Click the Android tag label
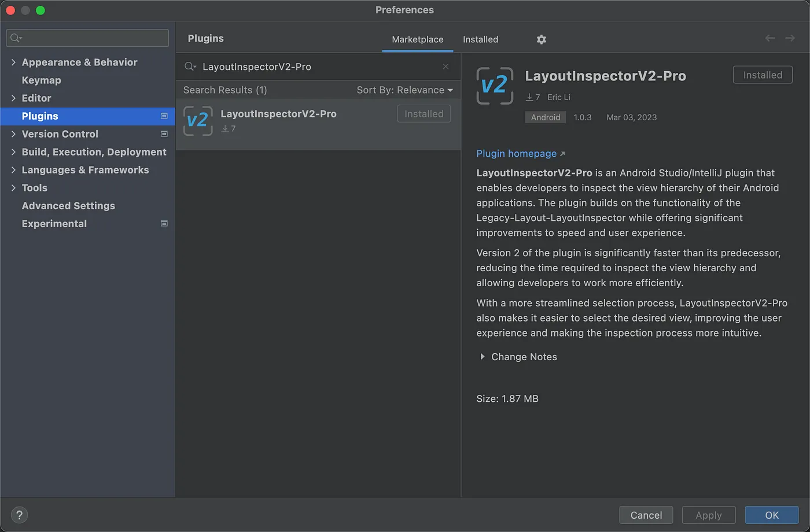The height and width of the screenshot is (532, 810). 546,117
